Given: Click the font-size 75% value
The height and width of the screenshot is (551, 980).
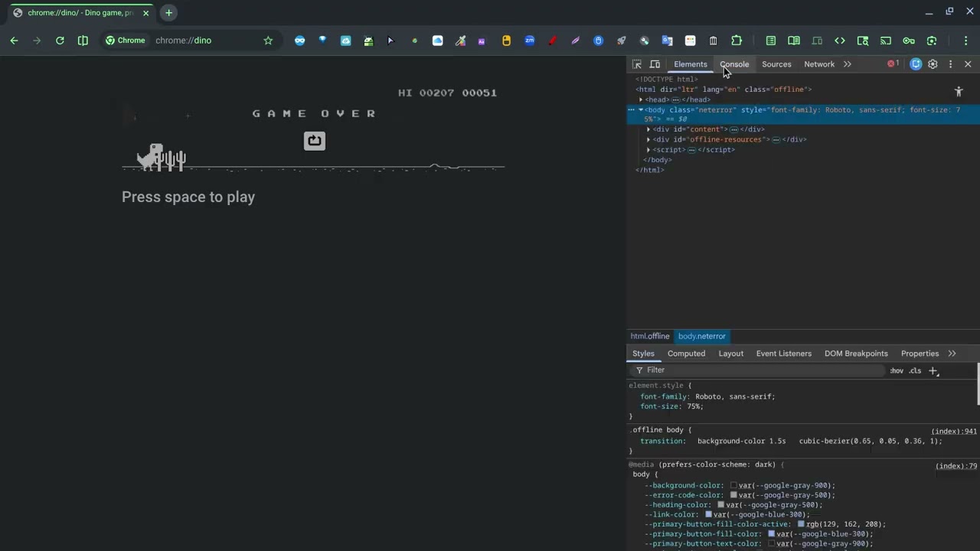Looking at the screenshot, I should pyautogui.click(x=694, y=406).
